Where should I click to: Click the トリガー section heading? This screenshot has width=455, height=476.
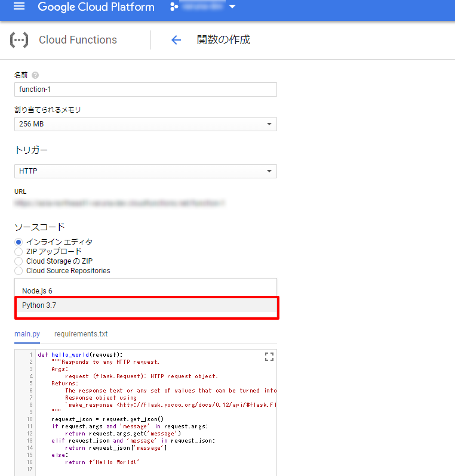(x=31, y=150)
